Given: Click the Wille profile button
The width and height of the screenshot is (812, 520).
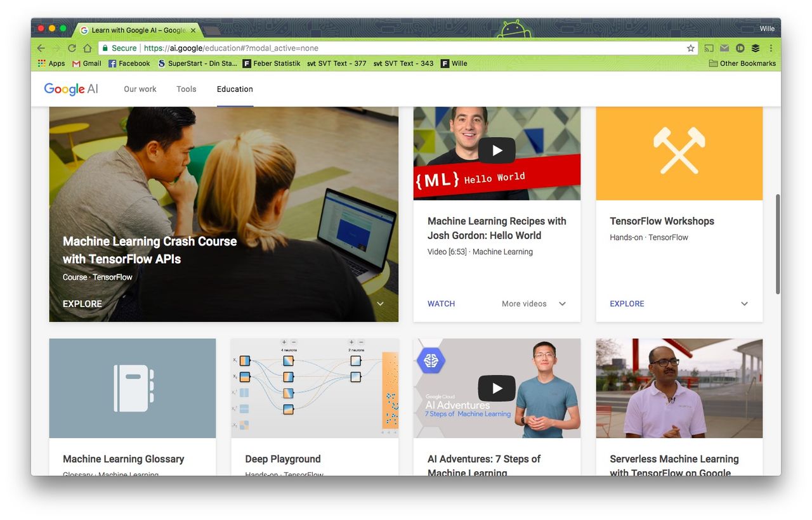Looking at the screenshot, I should (x=767, y=29).
